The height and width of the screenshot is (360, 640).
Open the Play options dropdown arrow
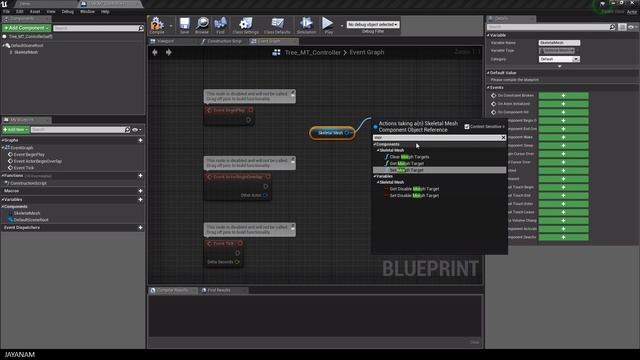342,26
